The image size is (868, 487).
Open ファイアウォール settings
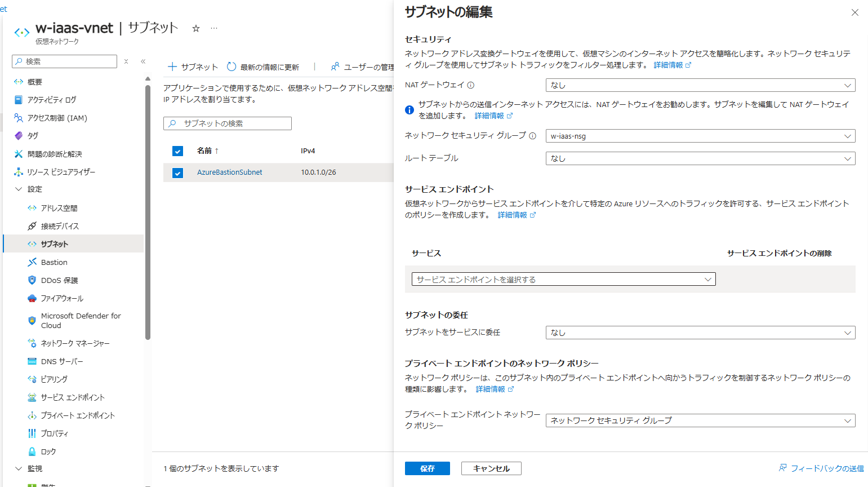click(x=62, y=298)
